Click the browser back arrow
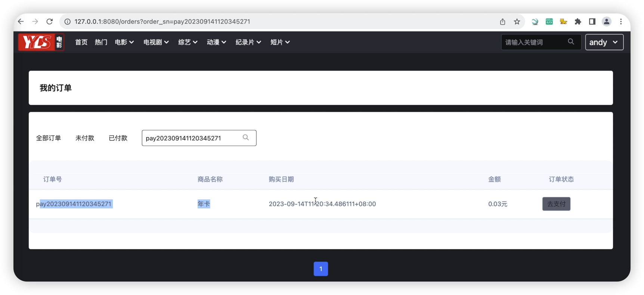The image size is (644, 295). 21,22
